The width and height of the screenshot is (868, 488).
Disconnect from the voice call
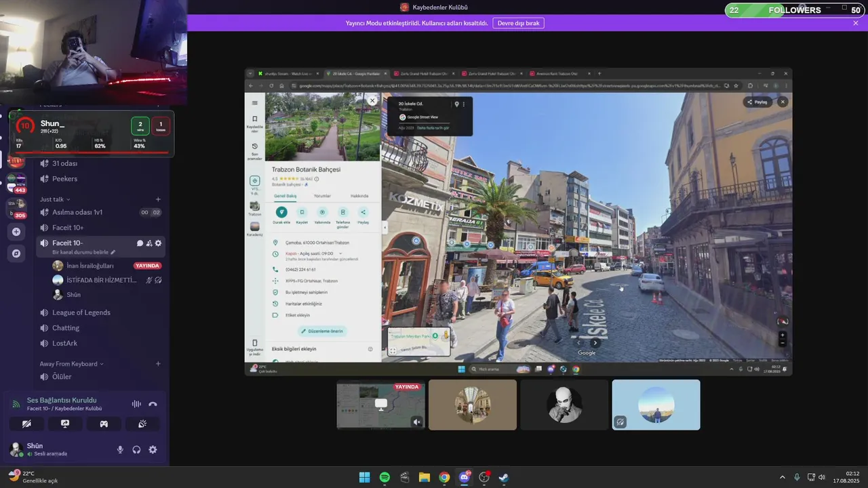coord(153,404)
